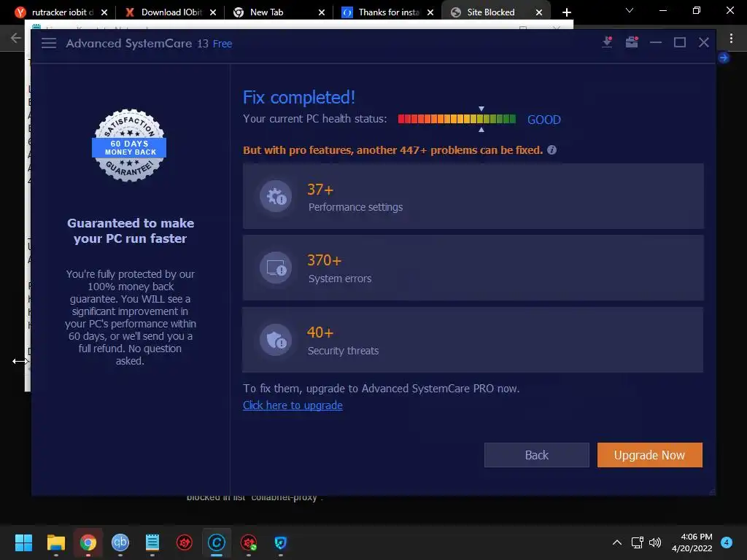This screenshot has height=560, width=747.
Task: Click the PC health status color bar
Action: pyautogui.click(x=457, y=119)
